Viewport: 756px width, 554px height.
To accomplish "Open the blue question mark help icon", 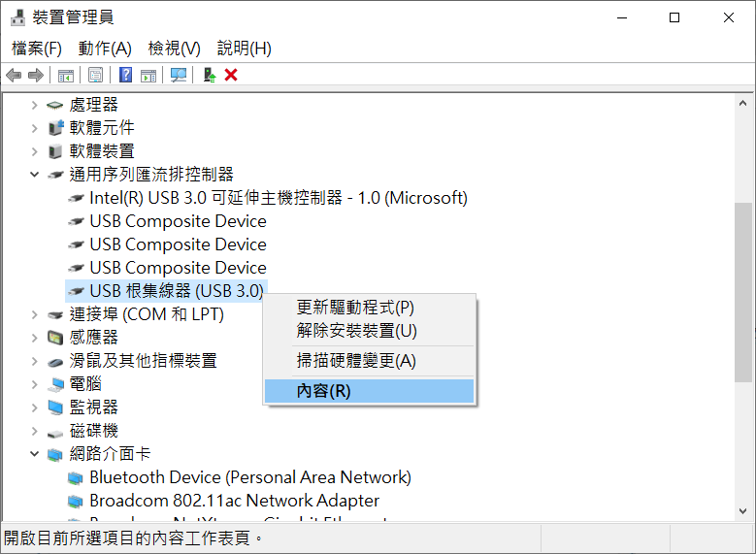I will 125,76.
